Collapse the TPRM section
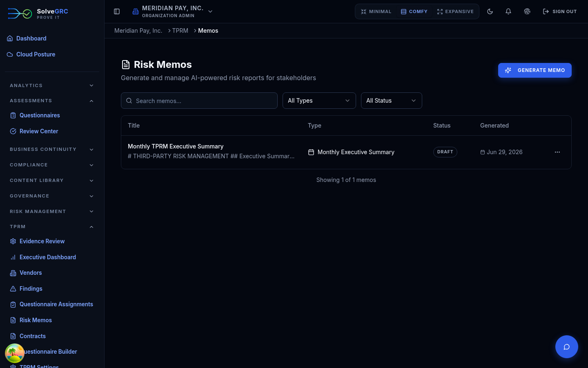The image size is (588, 368). [52, 227]
